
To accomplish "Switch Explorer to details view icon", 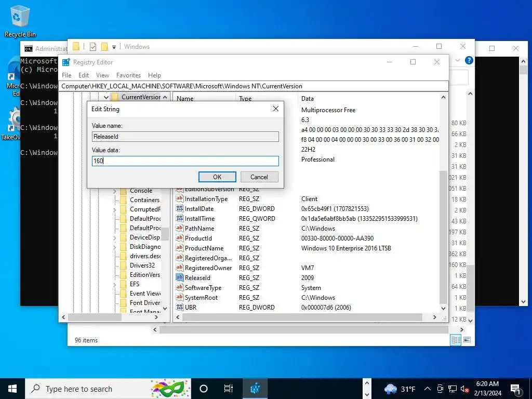I will tap(456, 340).
